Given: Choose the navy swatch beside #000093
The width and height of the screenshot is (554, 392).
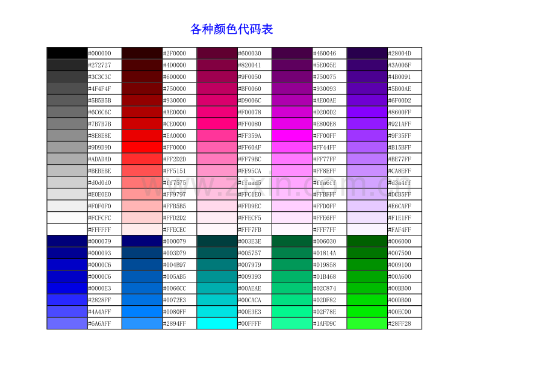Looking at the screenshot, I should coord(67,253).
